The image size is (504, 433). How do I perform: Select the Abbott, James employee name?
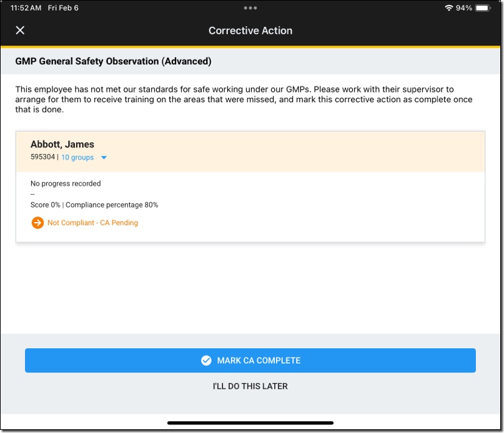click(62, 145)
